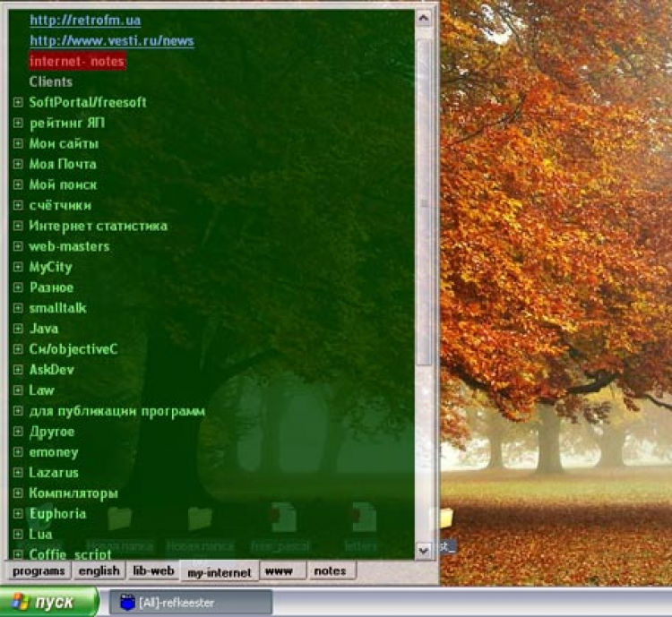The width and height of the screenshot is (672, 617).
Task: Select the Мой поиск label
Action: point(63,184)
